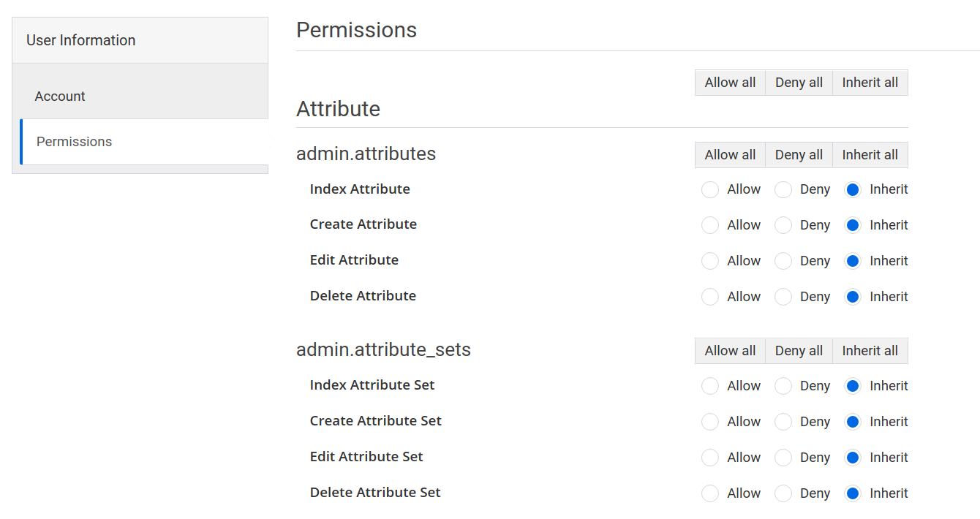The image size is (980, 519).
Task: Click Allow all for admin.attribute_sets section
Action: coord(729,350)
